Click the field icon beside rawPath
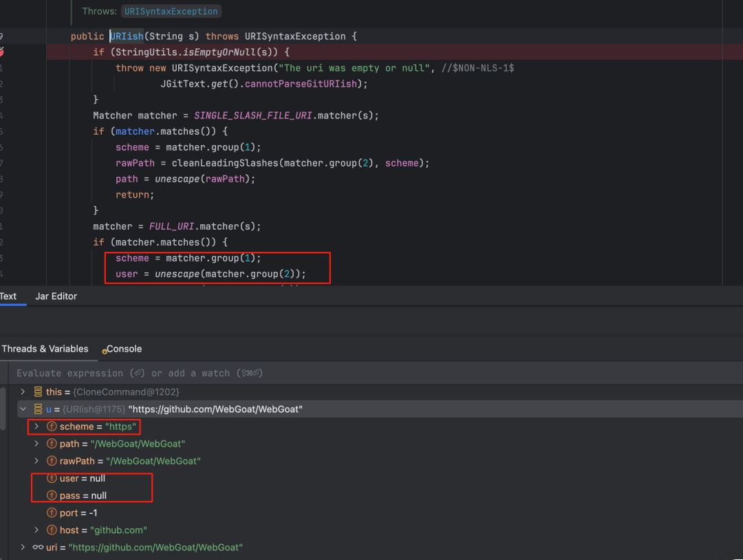The height and width of the screenshot is (560, 743). [x=52, y=461]
